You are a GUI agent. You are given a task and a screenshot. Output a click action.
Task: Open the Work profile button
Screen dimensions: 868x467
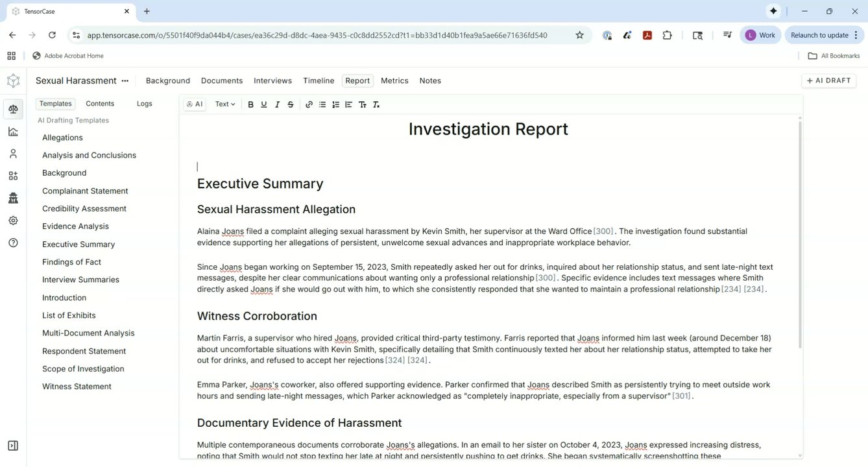pos(760,35)
